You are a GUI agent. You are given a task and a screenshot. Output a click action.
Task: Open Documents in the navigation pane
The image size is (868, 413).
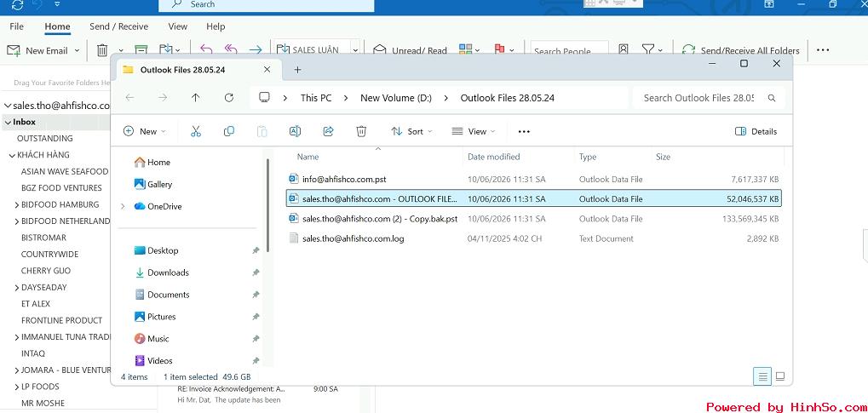coord(169,295)
